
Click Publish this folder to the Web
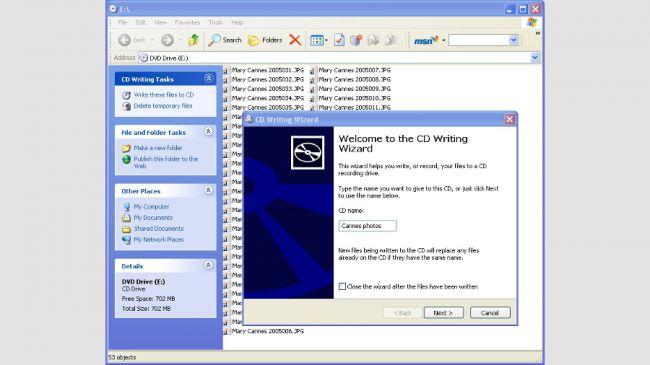tap(166, 162)
